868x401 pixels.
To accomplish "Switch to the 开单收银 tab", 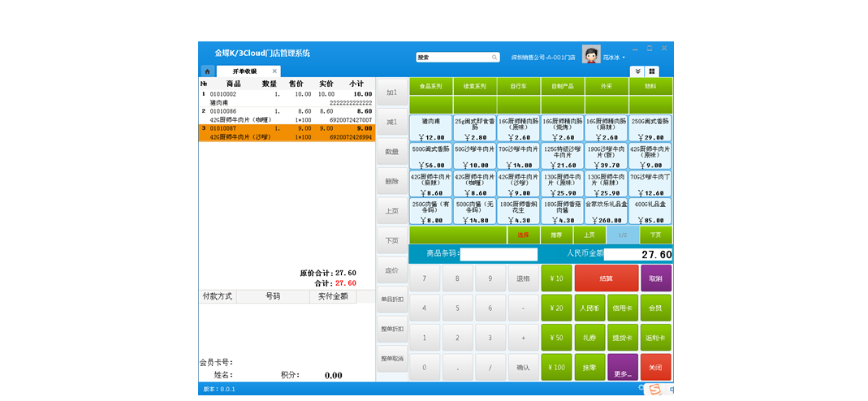I will [x=244, y=71].
